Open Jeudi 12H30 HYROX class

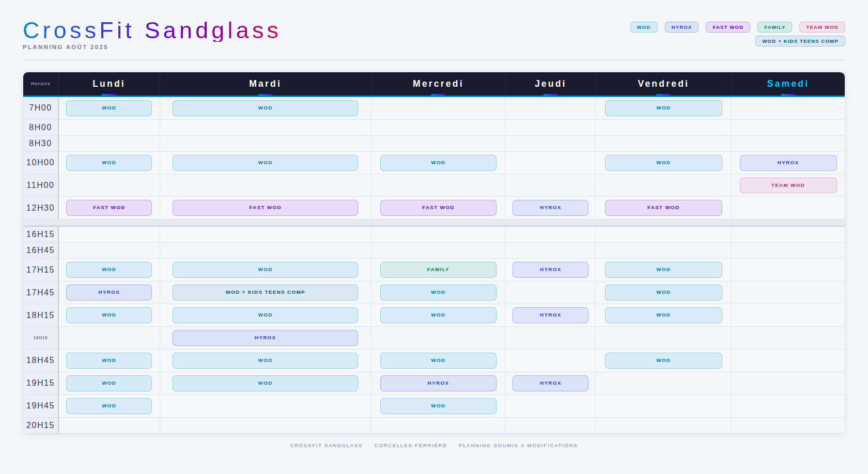550,208
